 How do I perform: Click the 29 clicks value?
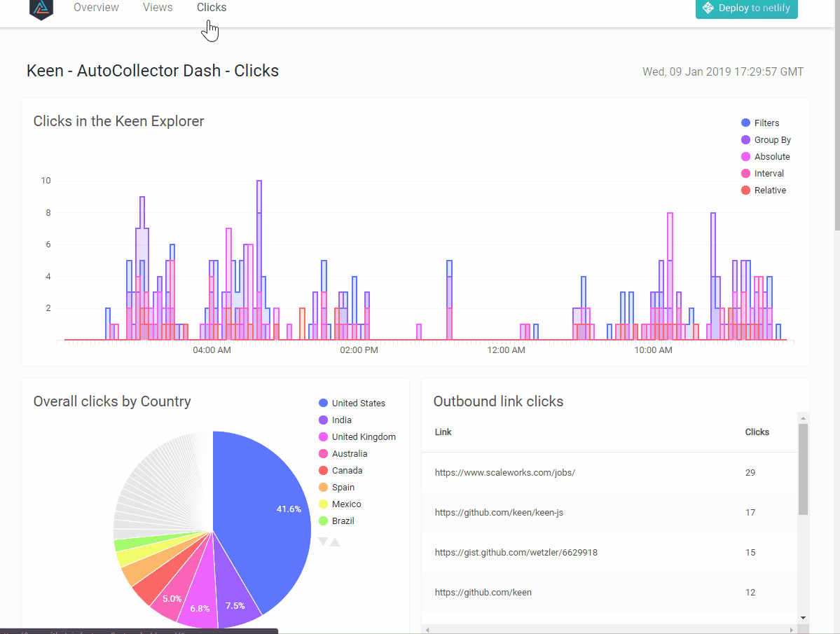pyautogui.click(x=750, y=473)
